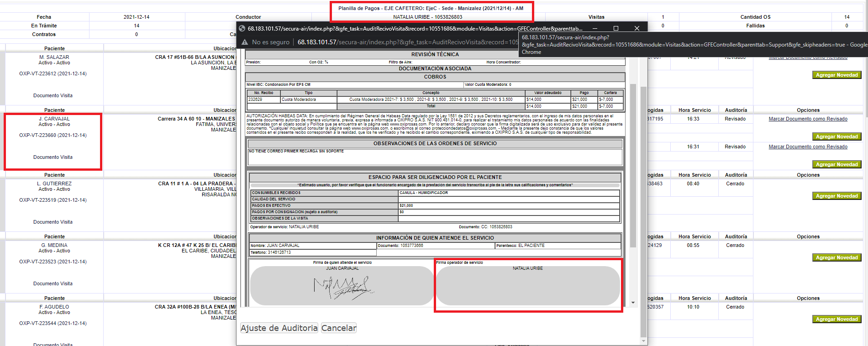Click the Fecha value '2021-12-14'

137,17
